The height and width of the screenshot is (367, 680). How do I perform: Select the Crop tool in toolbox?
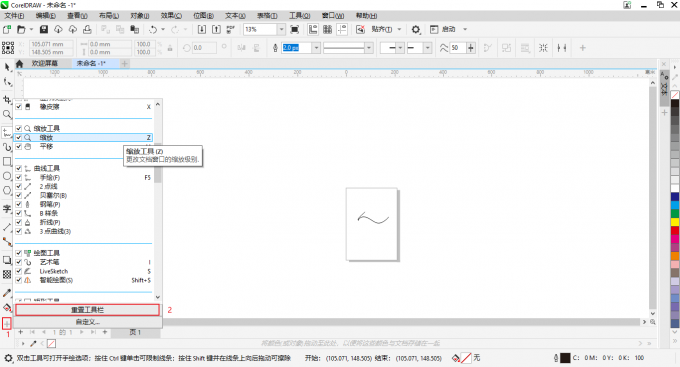coord(7,100)
